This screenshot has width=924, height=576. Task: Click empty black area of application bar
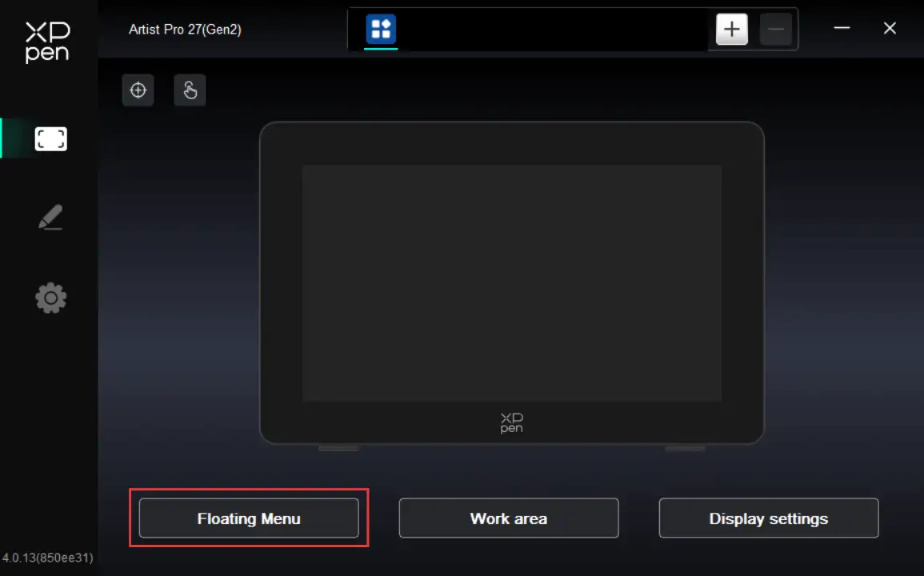point(552,30)
